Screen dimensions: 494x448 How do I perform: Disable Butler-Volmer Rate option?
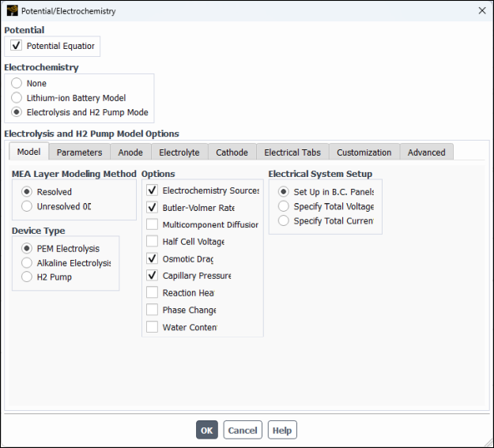153,207
